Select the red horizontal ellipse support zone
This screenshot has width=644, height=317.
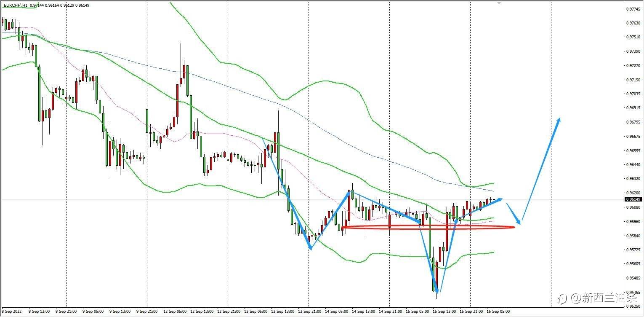click(x=428, y=227)
